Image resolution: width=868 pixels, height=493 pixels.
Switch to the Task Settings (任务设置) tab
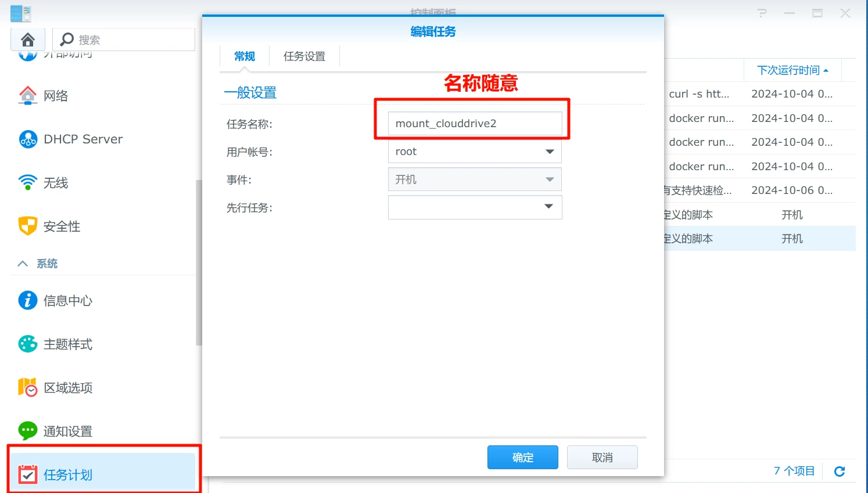tap(304, 56)
